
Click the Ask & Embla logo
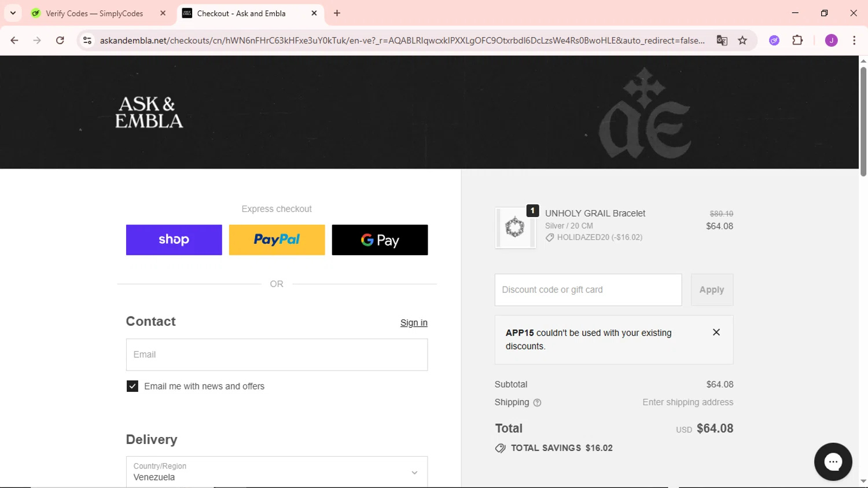149,112
